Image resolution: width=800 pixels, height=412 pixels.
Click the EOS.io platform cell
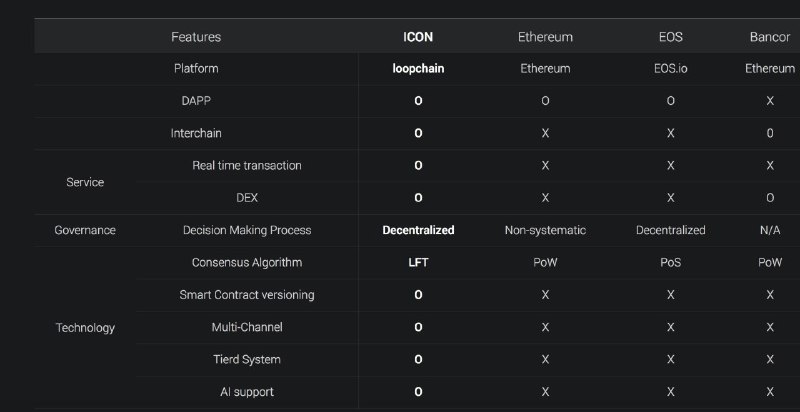point(670,69)
